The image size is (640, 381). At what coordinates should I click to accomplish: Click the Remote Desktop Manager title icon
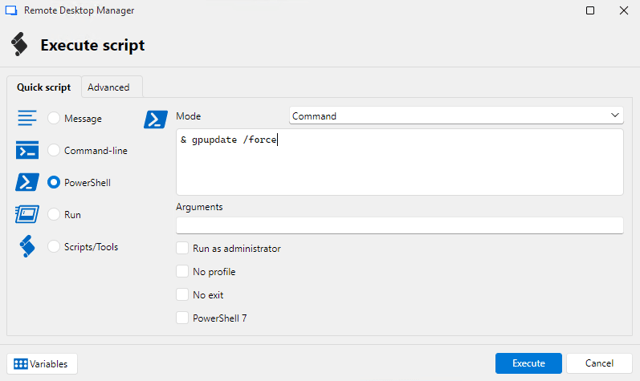click(x=11, y=10)
